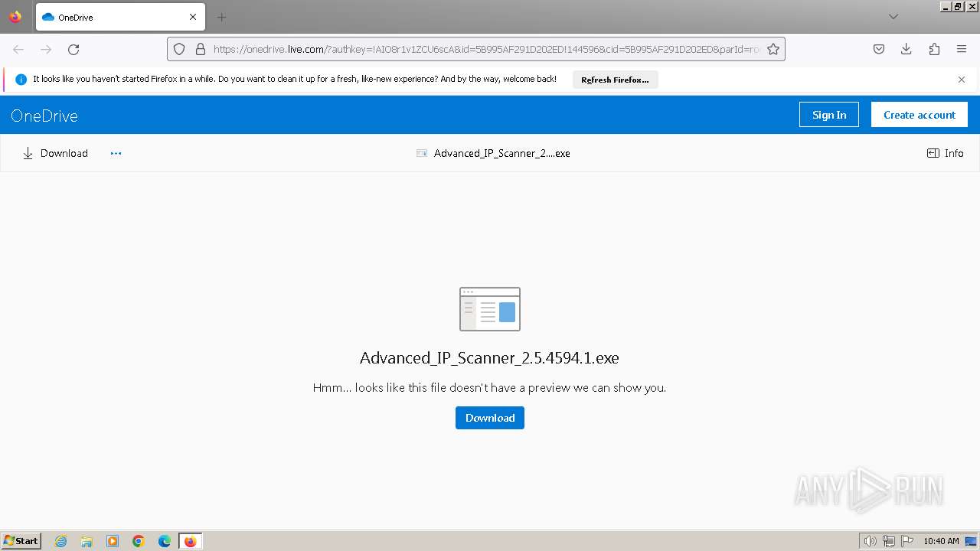980x551 pixels.
Task: Click the Advanced_IP_Scanner_2.5.4594.1.exe title
Action: pyautogui.click(x=489, y=358)
